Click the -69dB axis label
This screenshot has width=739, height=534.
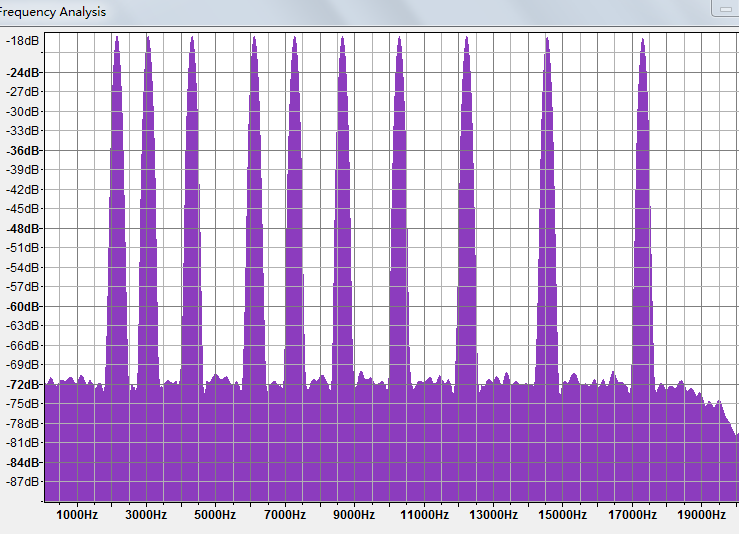(x=22, y=364)
